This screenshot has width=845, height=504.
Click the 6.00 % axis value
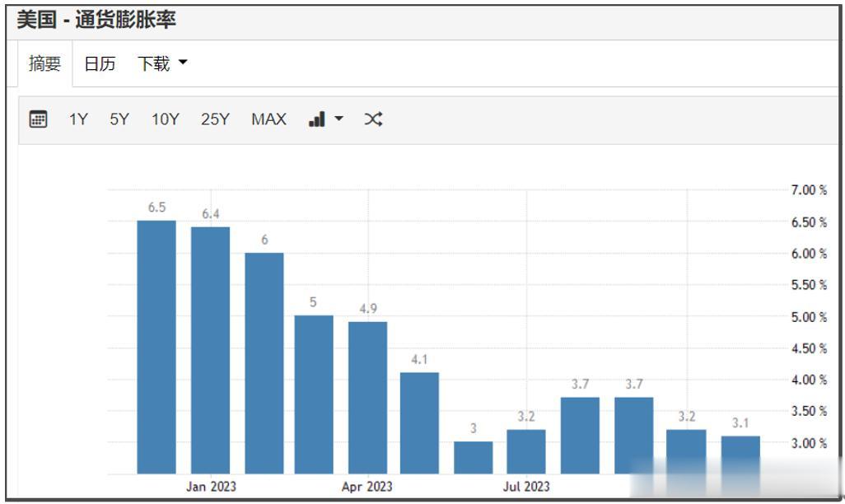coord(809,254)
